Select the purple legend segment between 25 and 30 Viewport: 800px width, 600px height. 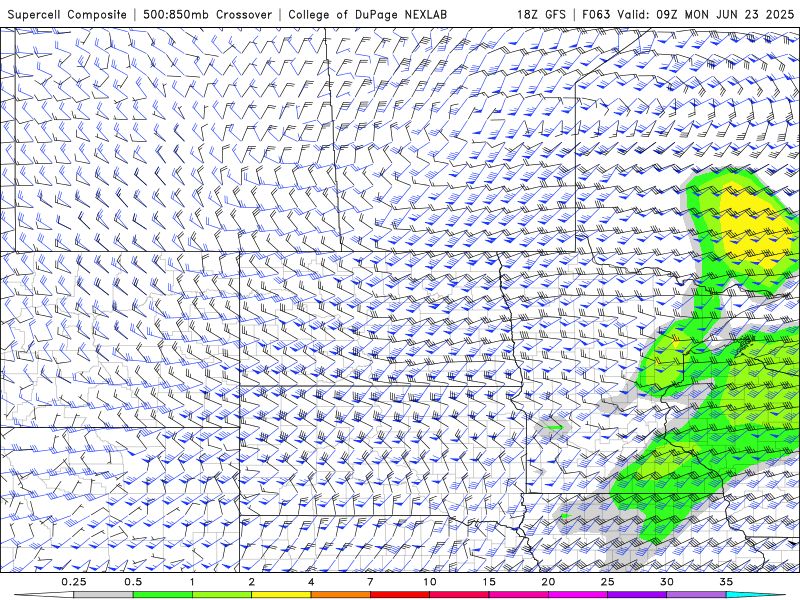click(x=637, y=595)
